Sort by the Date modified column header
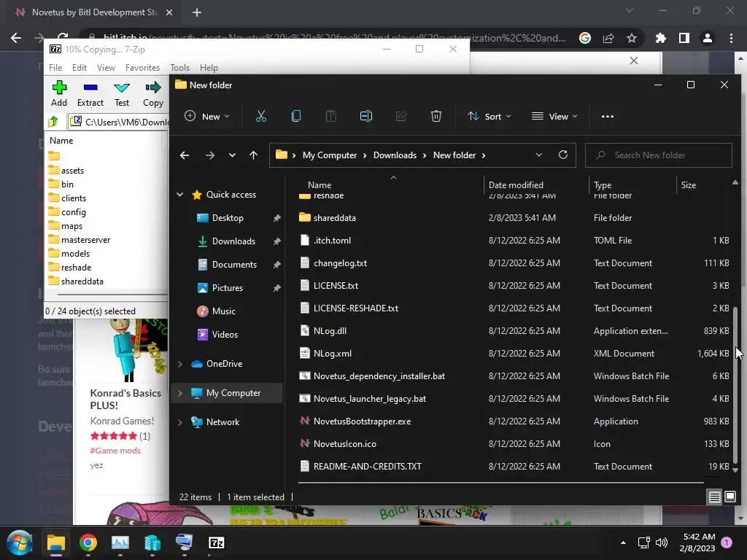The width and height of the screenshot is (747, 560). point(516,184)
